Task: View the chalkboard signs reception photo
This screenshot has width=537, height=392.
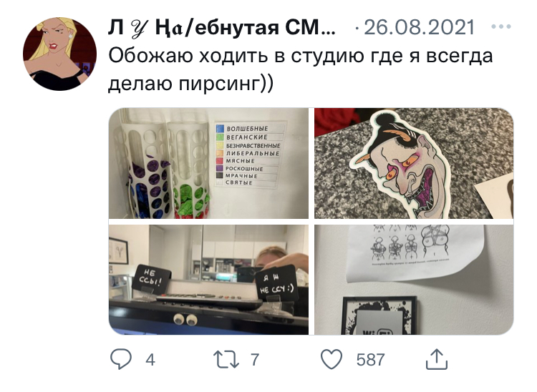Action: tap(208, 280)
